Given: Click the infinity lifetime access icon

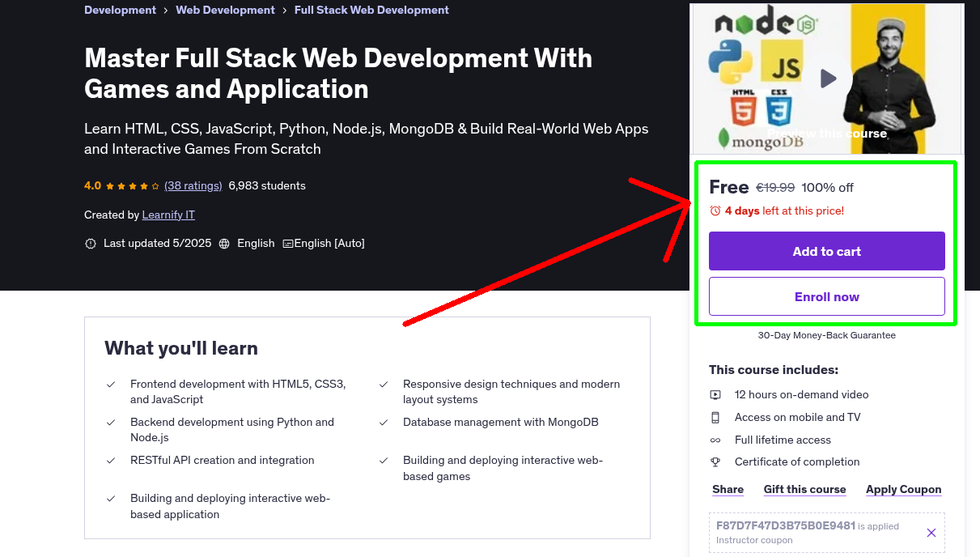Looking at the screenshot, I should [715, 440].
